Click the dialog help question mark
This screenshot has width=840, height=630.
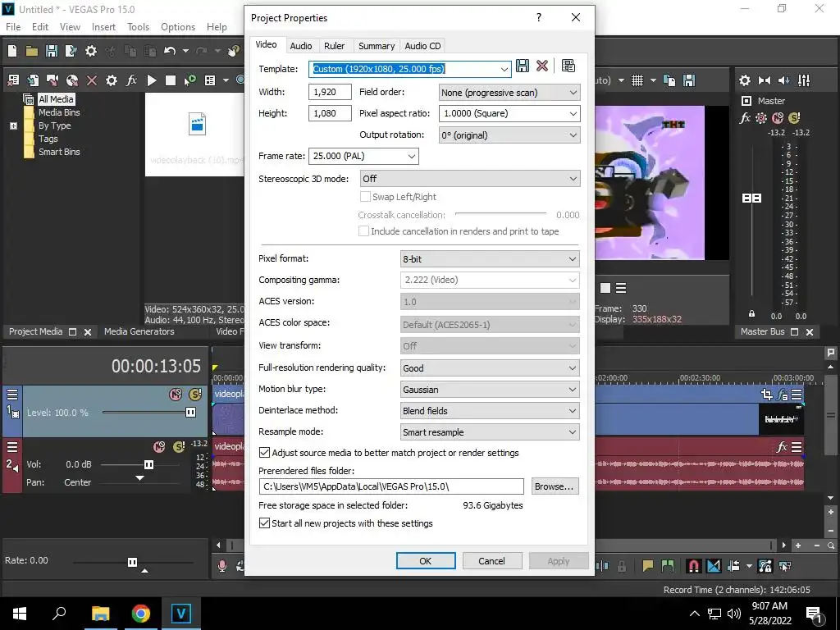(x=539, y=18)
